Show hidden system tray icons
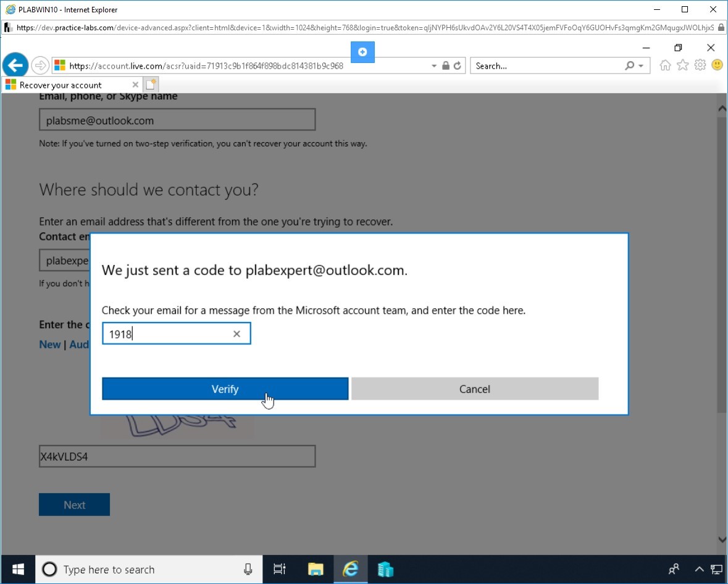The image size is (728, 584). tap(699, 569)
